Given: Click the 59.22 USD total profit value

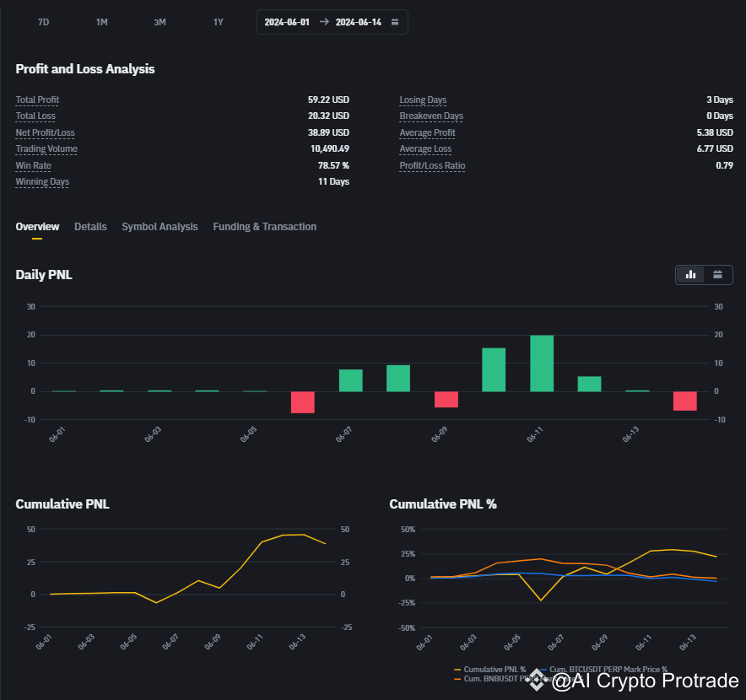Looking at the screenshot, I should [x=328, y=100].
